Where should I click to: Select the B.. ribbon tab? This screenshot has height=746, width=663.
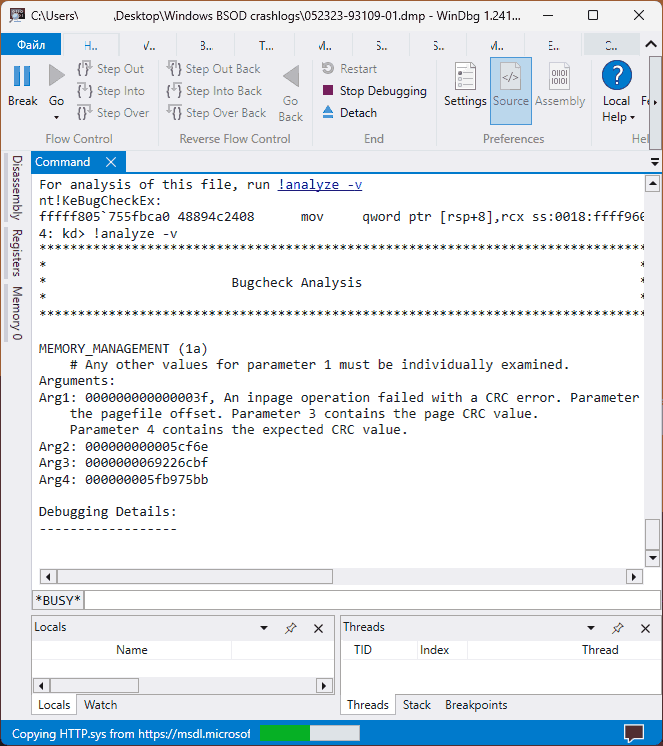tap(206, 46)
